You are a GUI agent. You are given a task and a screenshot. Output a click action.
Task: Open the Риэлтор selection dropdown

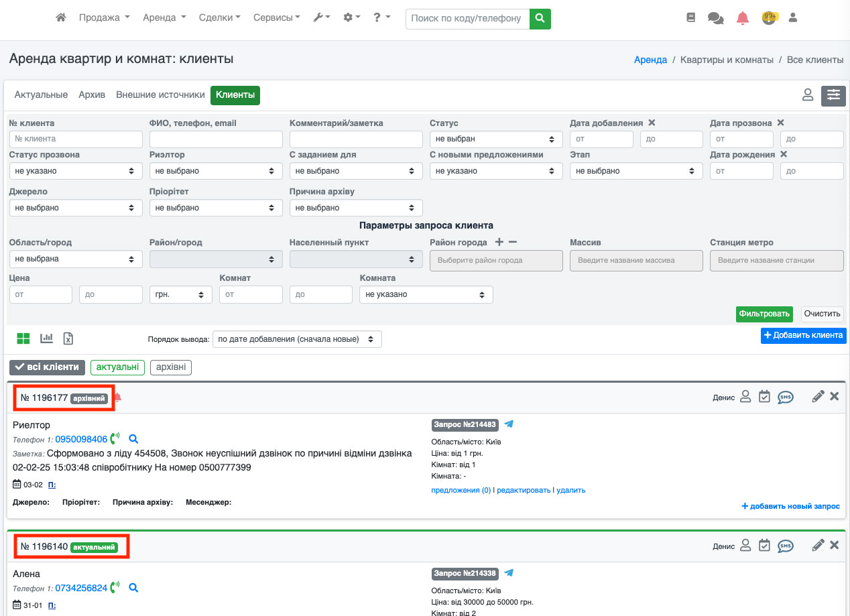pyautogui.click(x=215, y=171)
